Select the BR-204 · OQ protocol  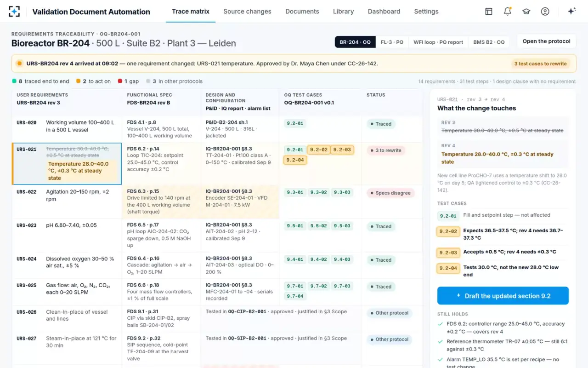coord(355,42)
